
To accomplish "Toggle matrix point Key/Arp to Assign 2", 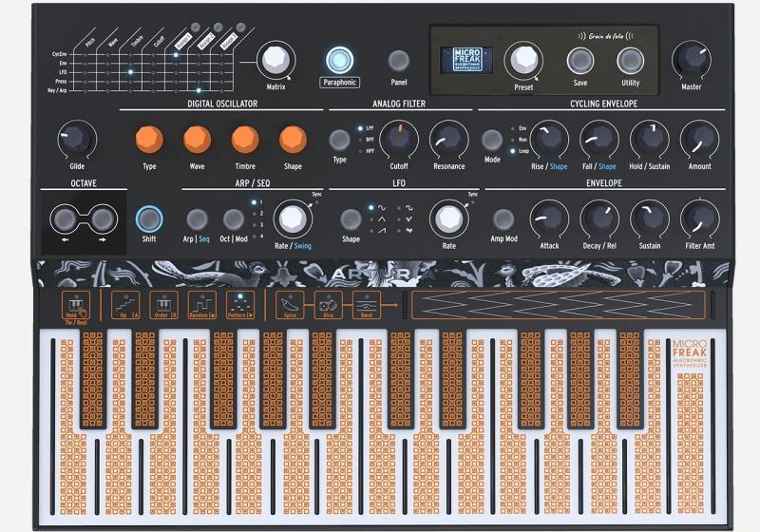I will [x=199, y=90].
